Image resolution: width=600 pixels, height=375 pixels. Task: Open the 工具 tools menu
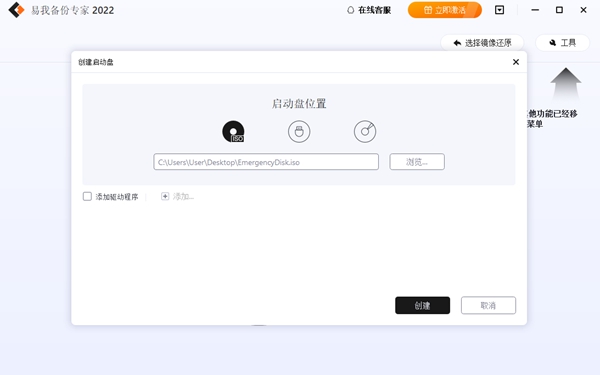562,42
